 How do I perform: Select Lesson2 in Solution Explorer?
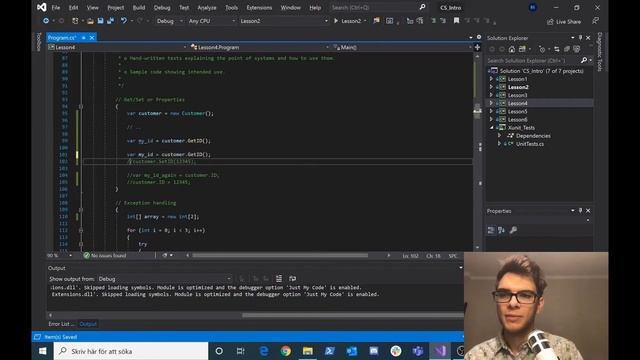(x=518, y=87)
